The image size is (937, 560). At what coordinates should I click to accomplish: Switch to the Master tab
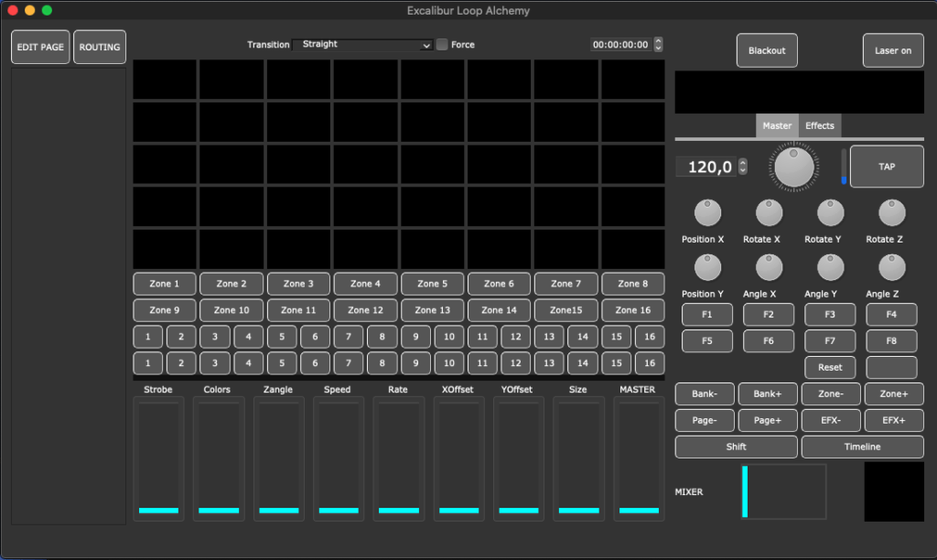777,125
